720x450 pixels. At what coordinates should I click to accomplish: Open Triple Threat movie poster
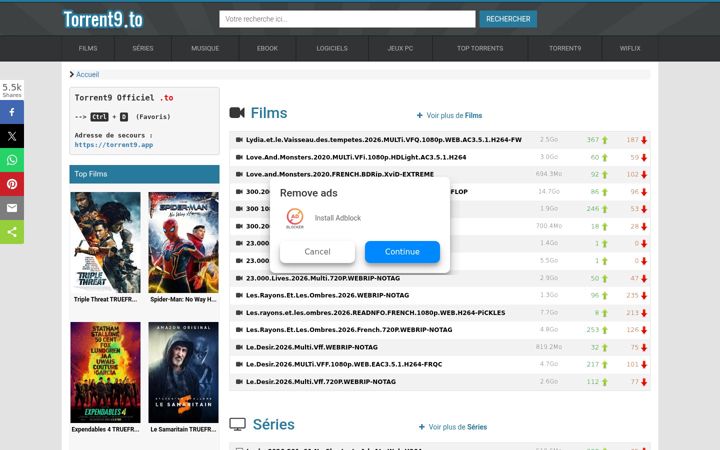pos(105,242)
